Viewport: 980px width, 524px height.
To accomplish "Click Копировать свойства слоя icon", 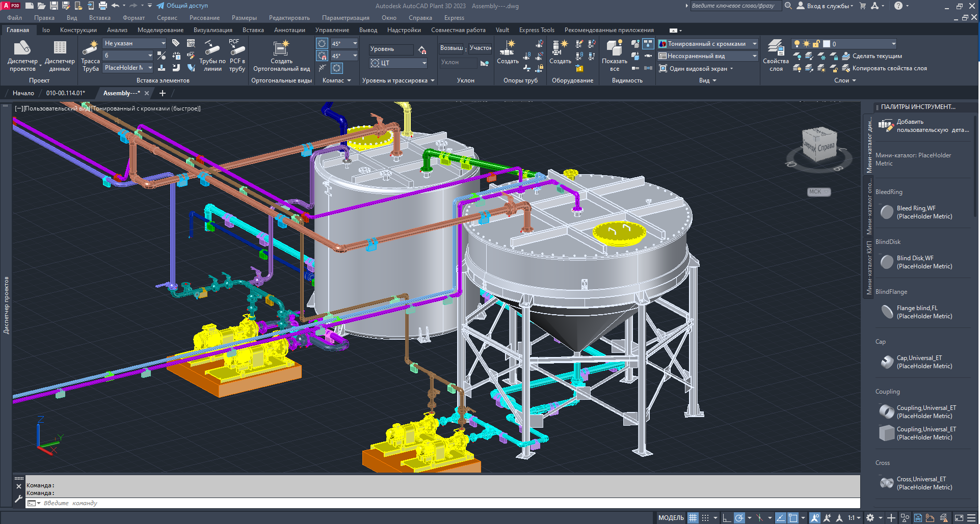I will point(846,68).
